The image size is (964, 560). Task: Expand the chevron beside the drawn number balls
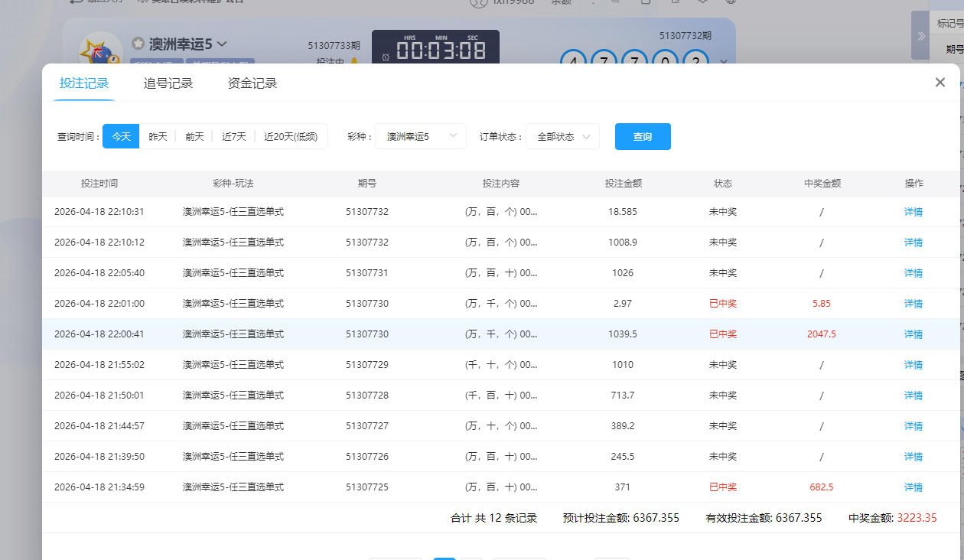pyautogui.click(x=723, y=60)
